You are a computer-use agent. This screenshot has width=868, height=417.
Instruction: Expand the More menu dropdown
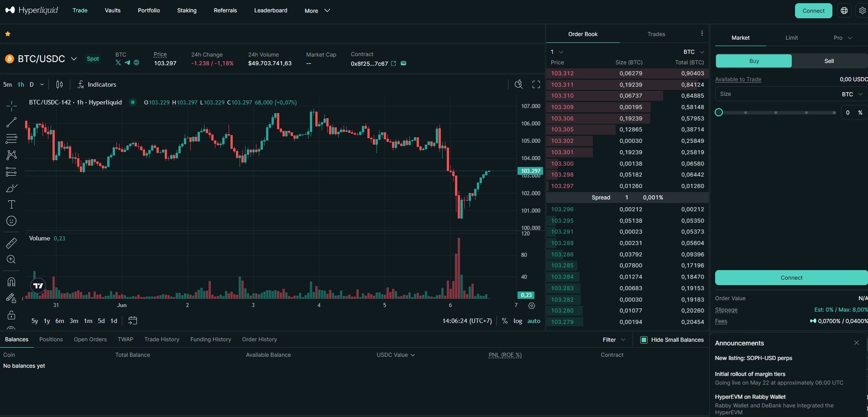pyautogui.click(x=318, y=10)
